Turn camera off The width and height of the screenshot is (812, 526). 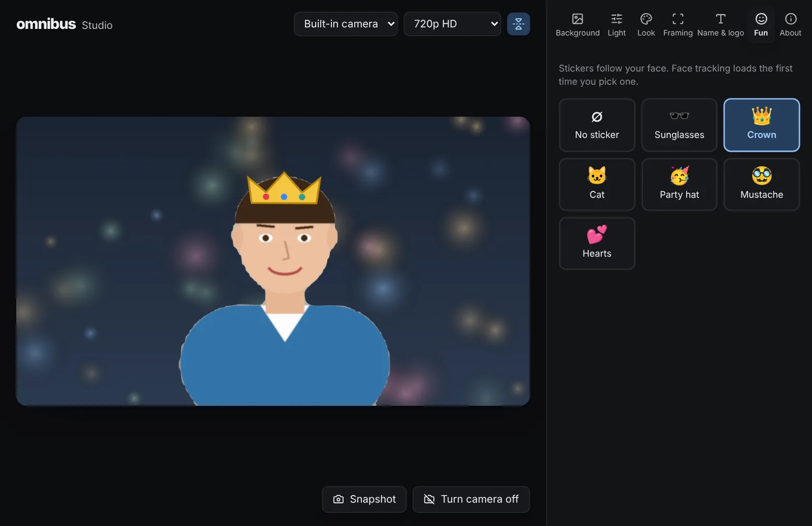point(471,500)
